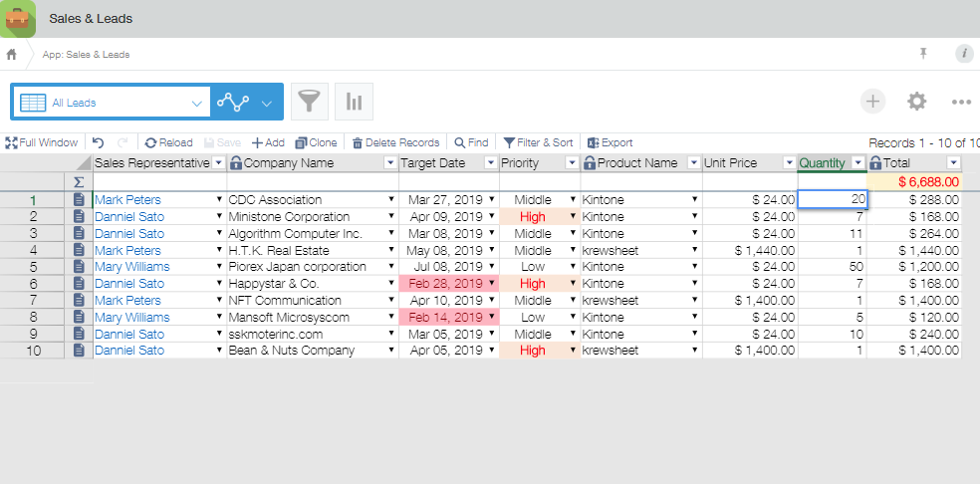The height and width of the screenshot is (484, 980).
Task: Click the Export button
Action: (610, 142)
